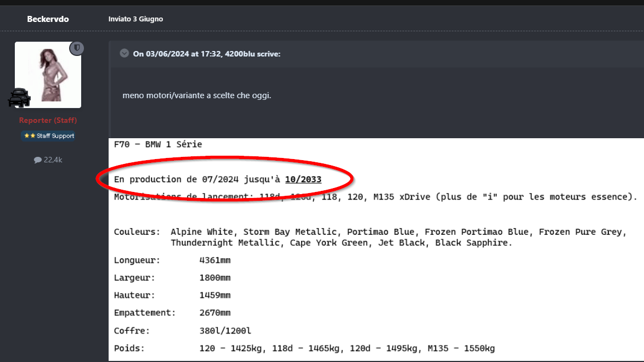The height and width of the screenshot is (362, 644).
Task: Click the 'Inviato 3 Giugno' timestamp
Action: click(x=135, y=19)
